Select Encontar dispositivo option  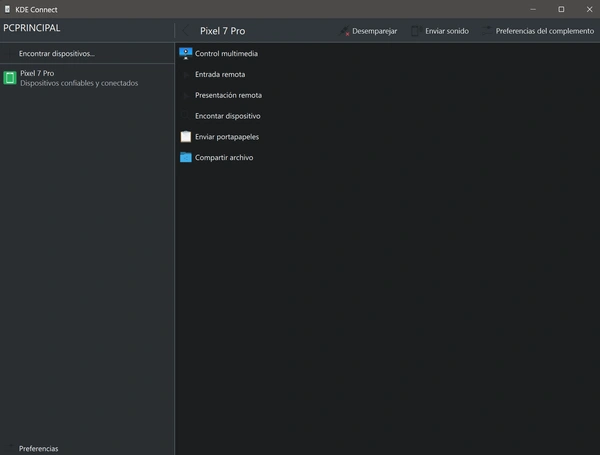[387, 116]
